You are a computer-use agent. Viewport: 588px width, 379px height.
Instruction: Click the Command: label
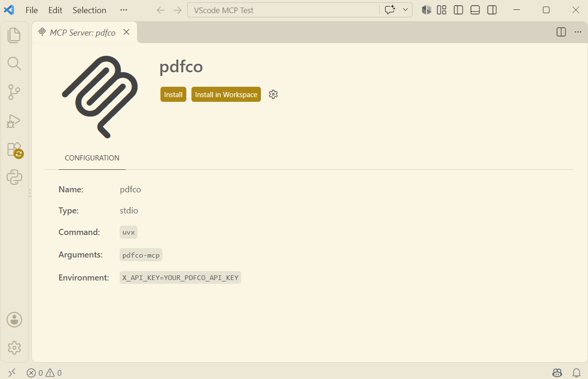pos(79,232)
